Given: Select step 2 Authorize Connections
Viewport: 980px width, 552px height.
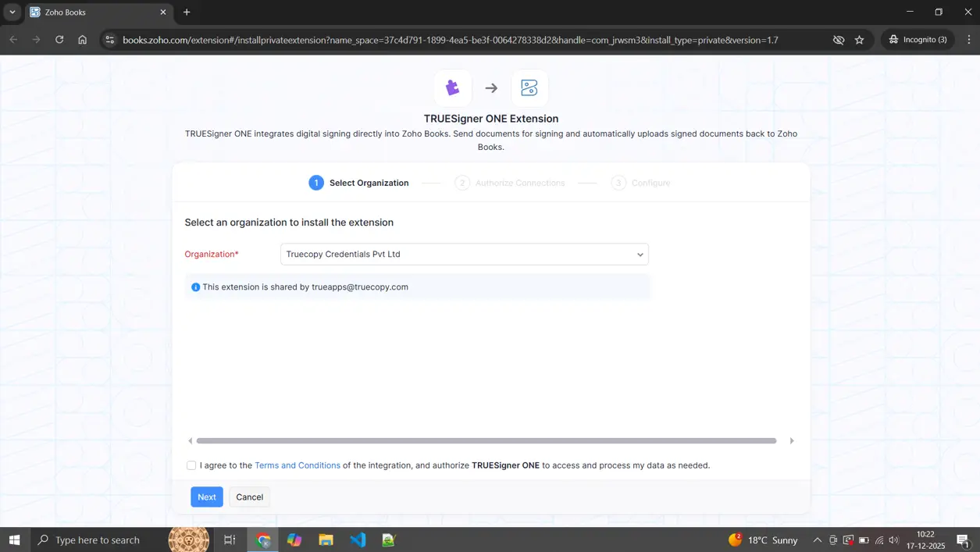Looking at the screenshot, I should pos(510,183).
